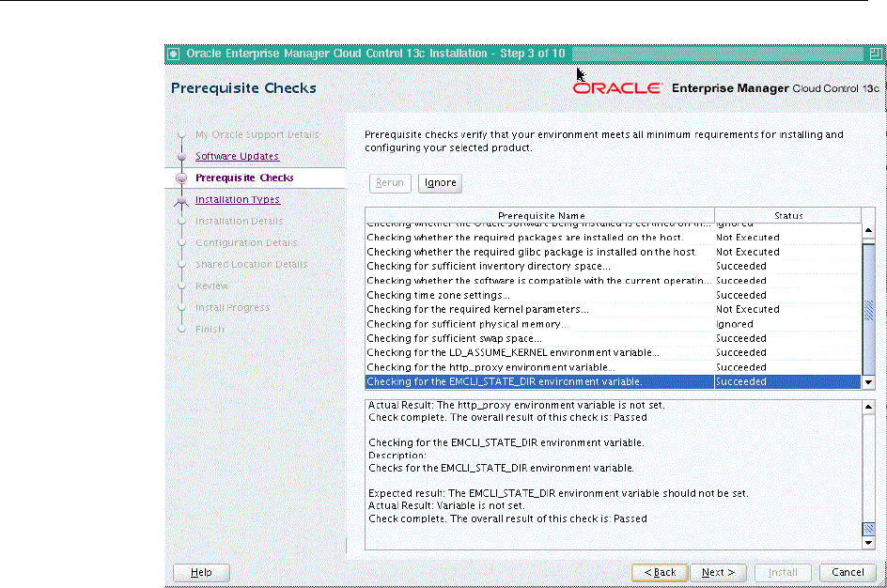Select row 'Checking whether the required glibc package'

(x=614, y=252)
